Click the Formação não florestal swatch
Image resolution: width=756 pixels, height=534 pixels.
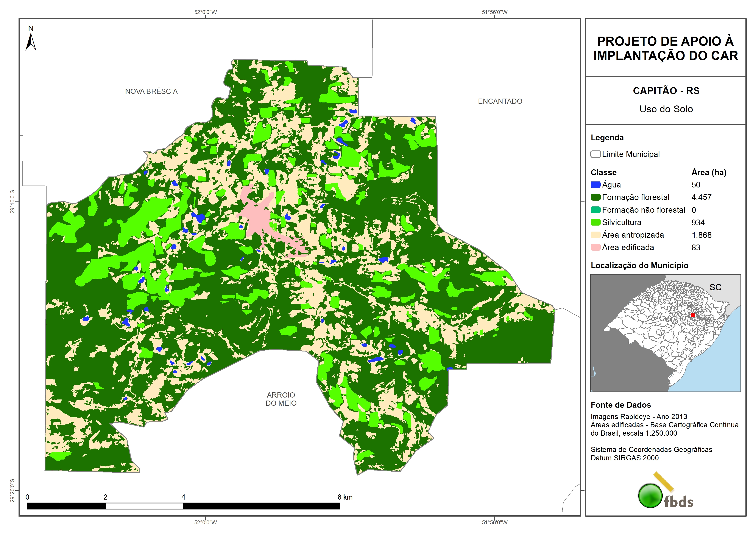click(595, 210)
